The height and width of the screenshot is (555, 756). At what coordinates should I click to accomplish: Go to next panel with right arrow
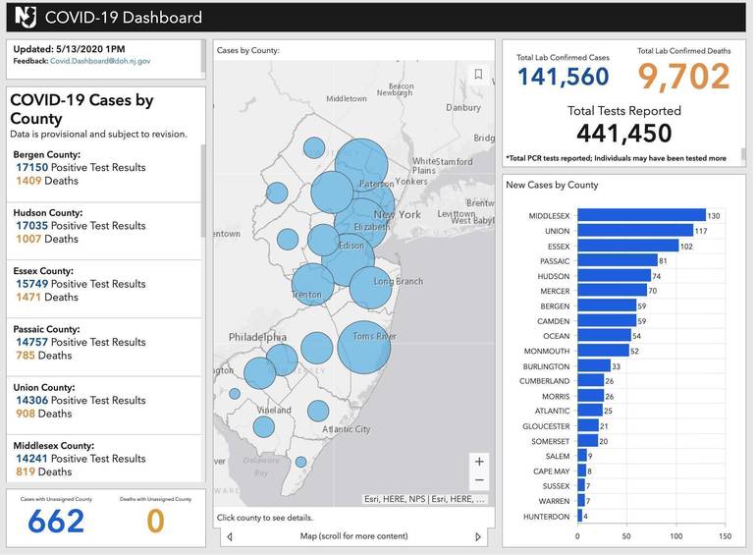point(478,536)
